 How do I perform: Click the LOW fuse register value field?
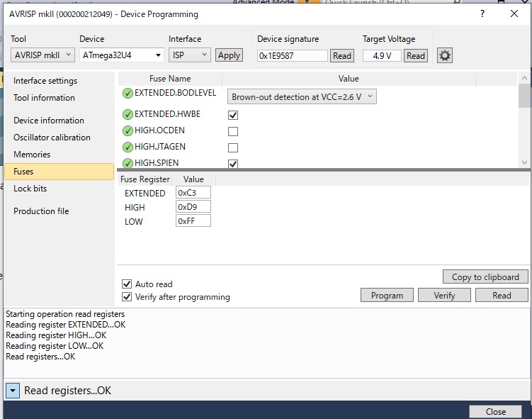tap(193, 221)
